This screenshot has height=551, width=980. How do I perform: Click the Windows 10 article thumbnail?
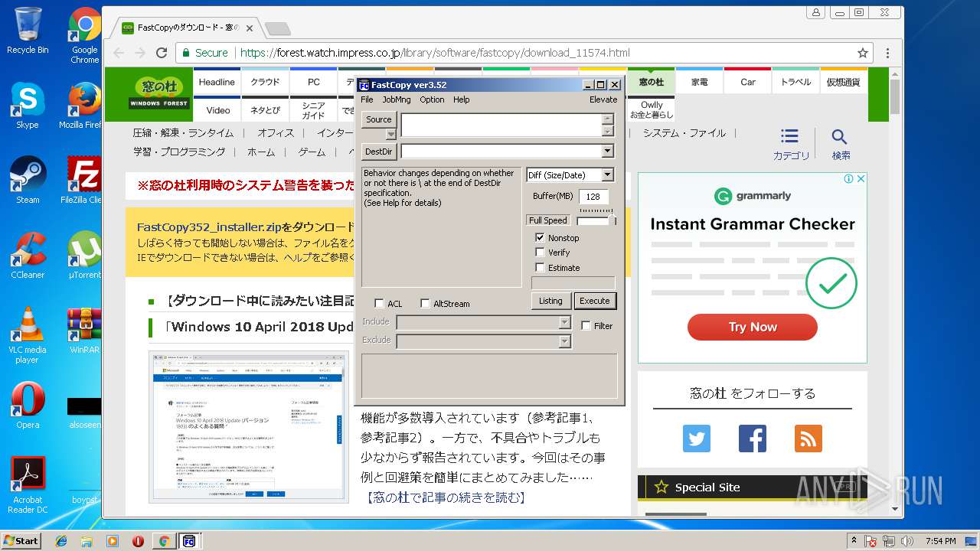[249, 426]
